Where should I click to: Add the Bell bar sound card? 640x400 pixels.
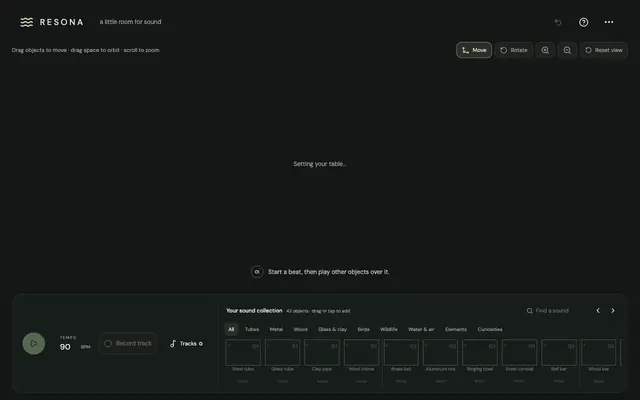click(559, 353)
